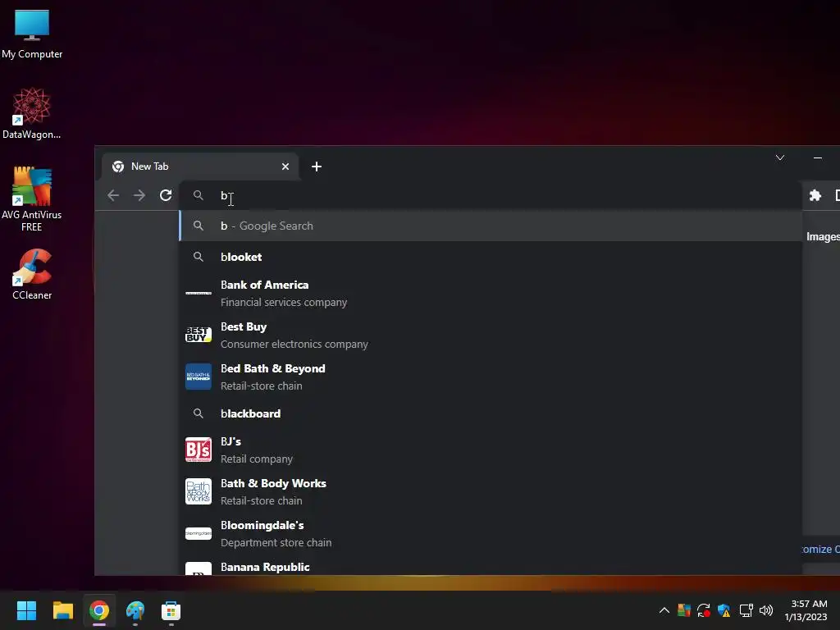Viewport: 840px width, 630px height.
Task: Select the blackboard search suggestion
Action: (491, 413)
